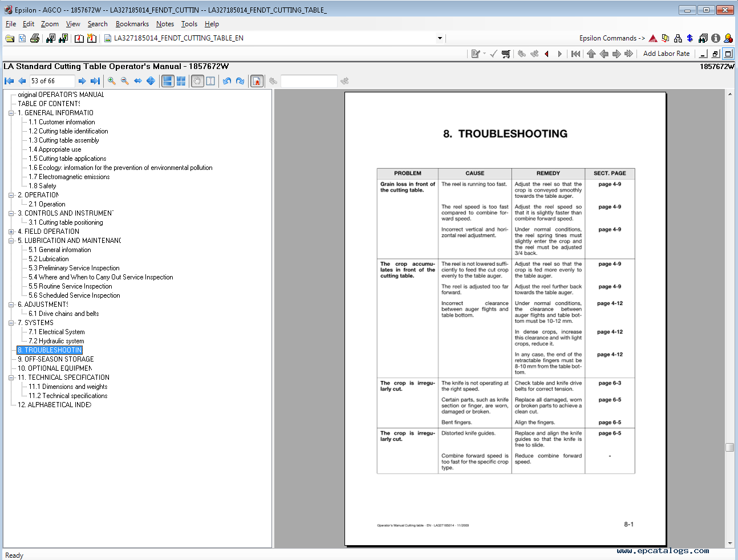Select 7.2 Hydraulic system in contents tree
The width and height of the screenshot is (738, 560).
tap(56, 341)
